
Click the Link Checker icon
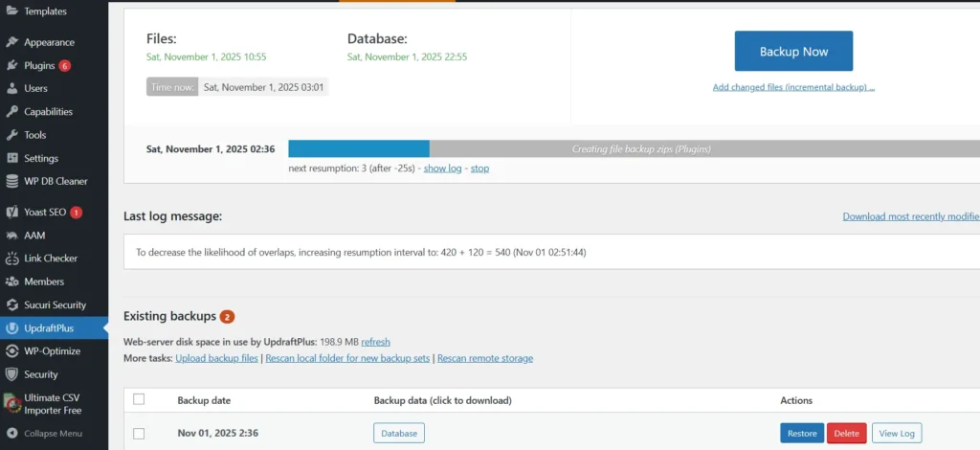click(11, 259)
